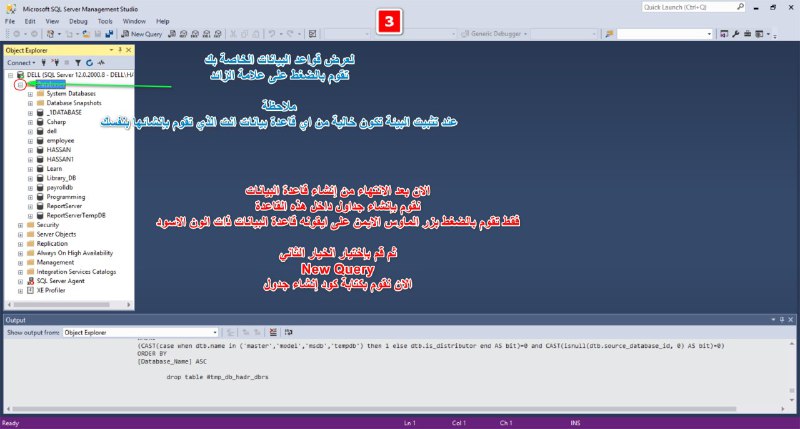Open the Debug menu
The width and height of the screenshot is (800, 429).
pyautogui.click(x=78, y=21)
